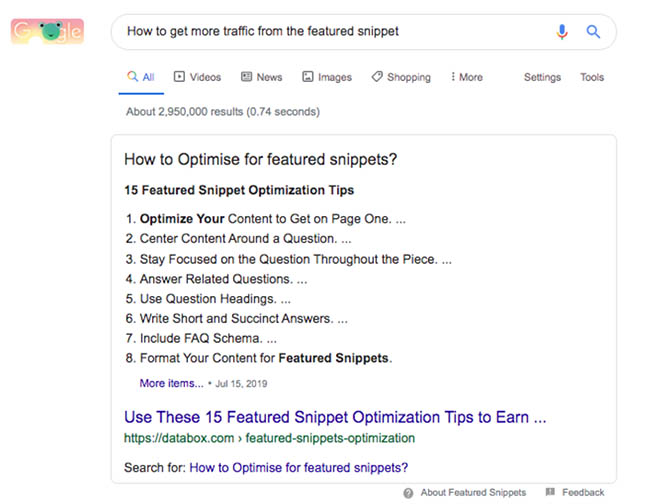Viewport: 650px width, 504px height.
Task: Switch to the Videos tab
Action: pyautogui.click(x=197, y=77)
